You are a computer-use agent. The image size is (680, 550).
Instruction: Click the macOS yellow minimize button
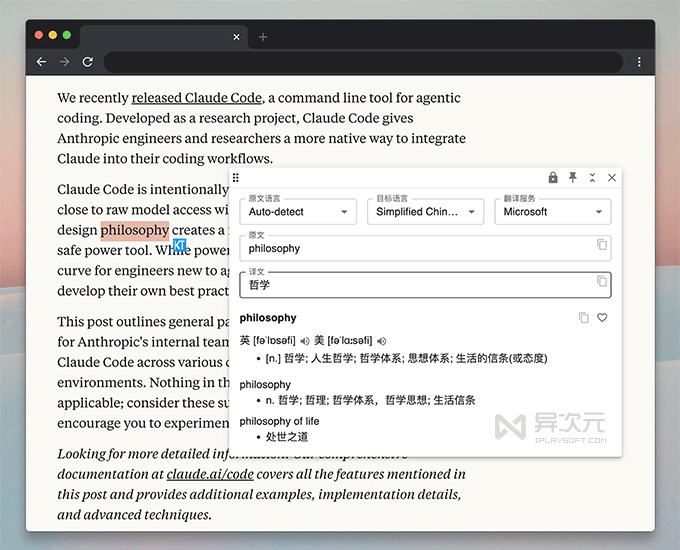[52, 35]
